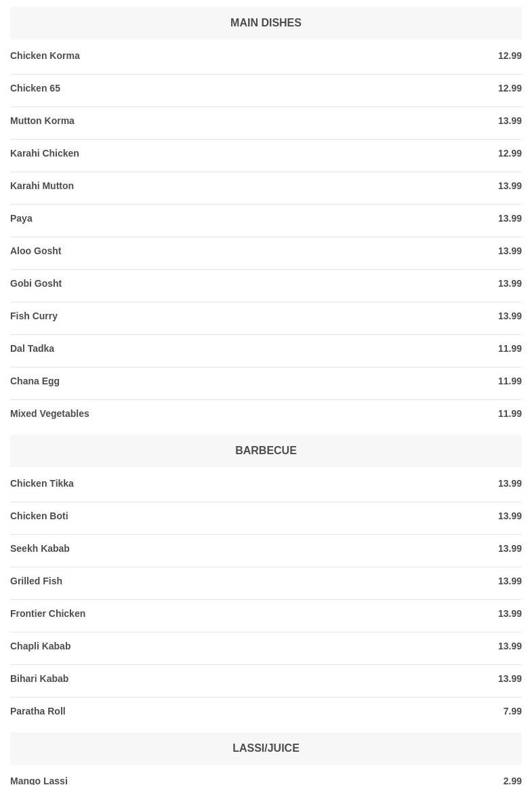Viewport: 532px width, 785px height.
Task: Pick the Fish Curry entry
Action: [34, 316]
